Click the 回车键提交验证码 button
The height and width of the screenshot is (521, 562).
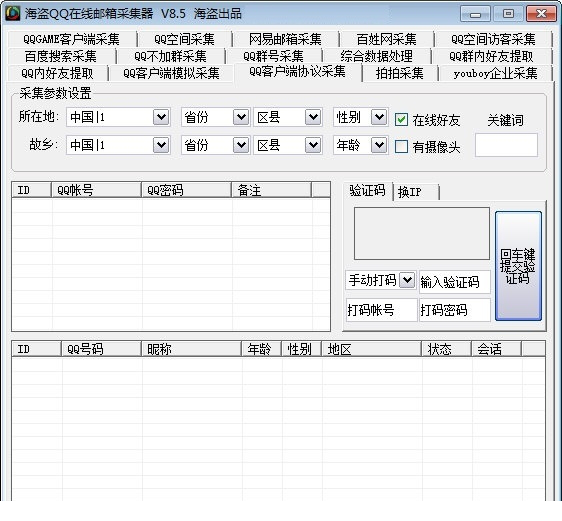coord(518,266)
